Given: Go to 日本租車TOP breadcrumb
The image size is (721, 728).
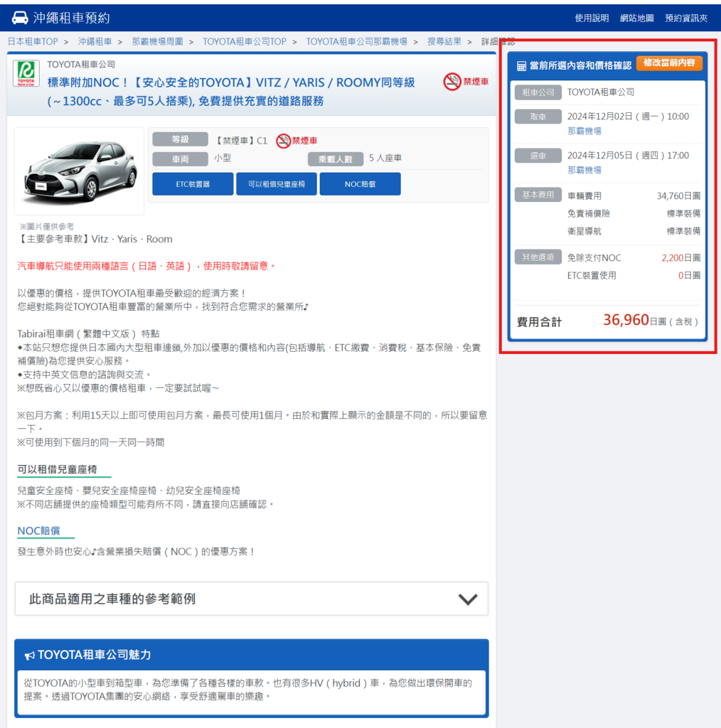Looking at the screenshot, I should [x=33, y=41].
